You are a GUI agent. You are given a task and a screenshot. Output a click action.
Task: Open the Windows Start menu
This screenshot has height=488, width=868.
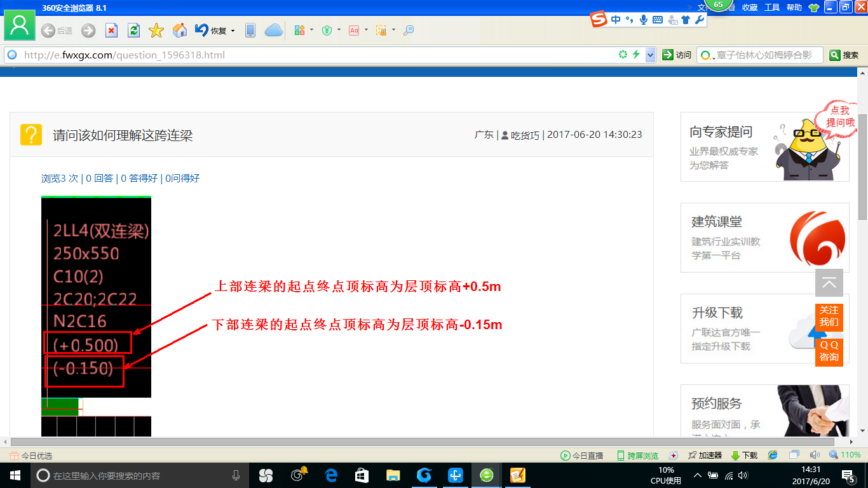click(x=15, y=475)
